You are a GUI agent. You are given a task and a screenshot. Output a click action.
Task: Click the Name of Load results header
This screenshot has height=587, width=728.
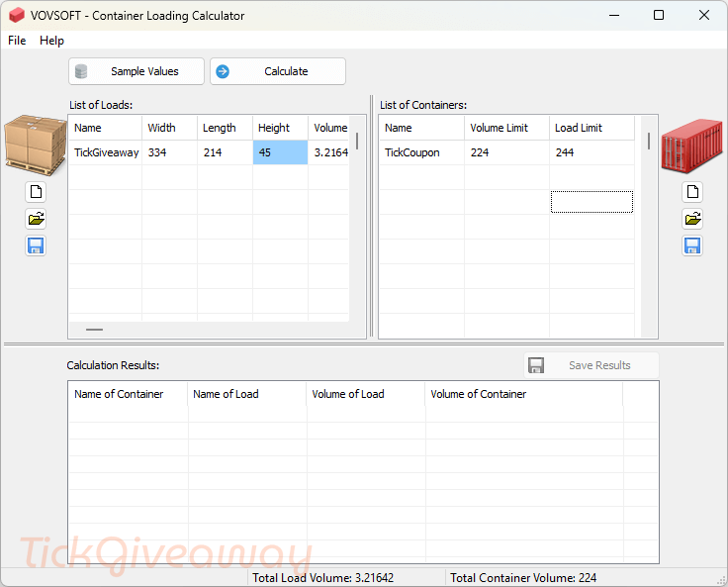coord(247,394)
